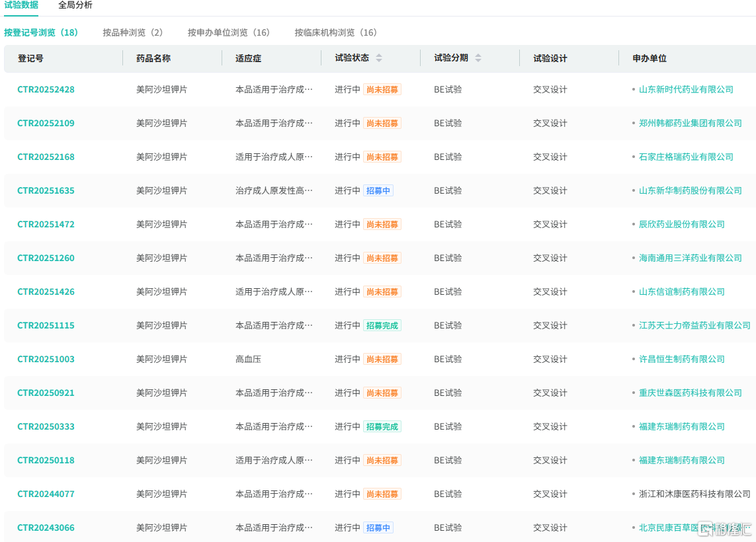The width and height of the screenshot is (756, 542).
Task: Select 按申办单位浏览 (16) view
Action: [x=229, y=33]
